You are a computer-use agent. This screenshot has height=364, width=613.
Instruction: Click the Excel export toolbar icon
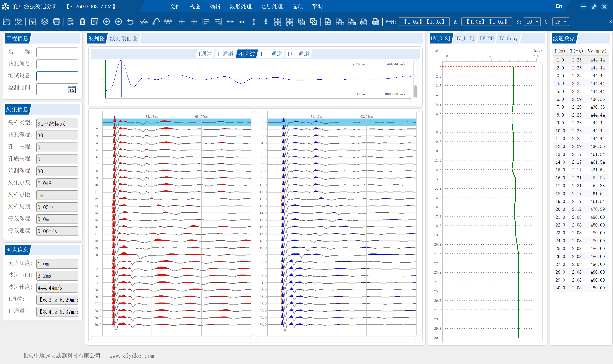click(x=364, y=22)
